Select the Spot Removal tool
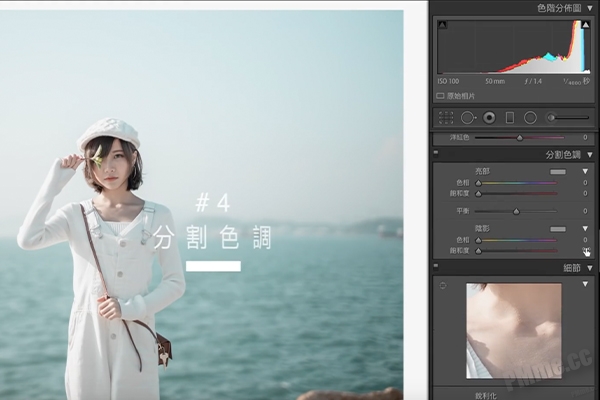Screen dimensions: 600x400 click(468, 118)
